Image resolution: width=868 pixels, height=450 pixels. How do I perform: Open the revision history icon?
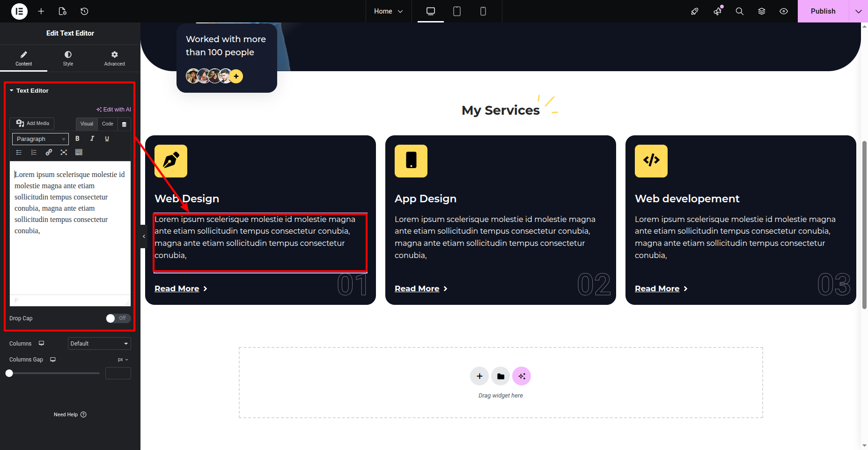point(84,11)
